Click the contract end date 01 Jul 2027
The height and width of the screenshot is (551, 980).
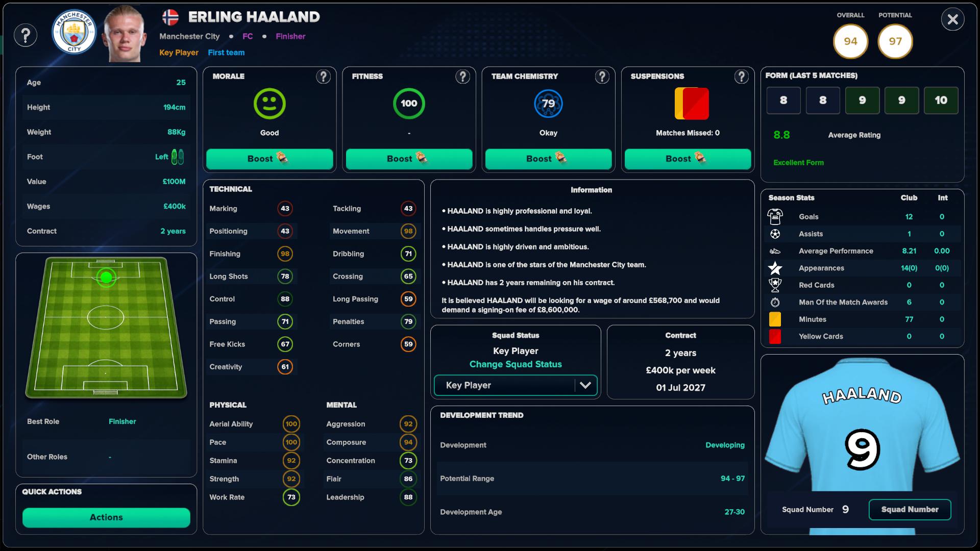click(x=680, y=388)
